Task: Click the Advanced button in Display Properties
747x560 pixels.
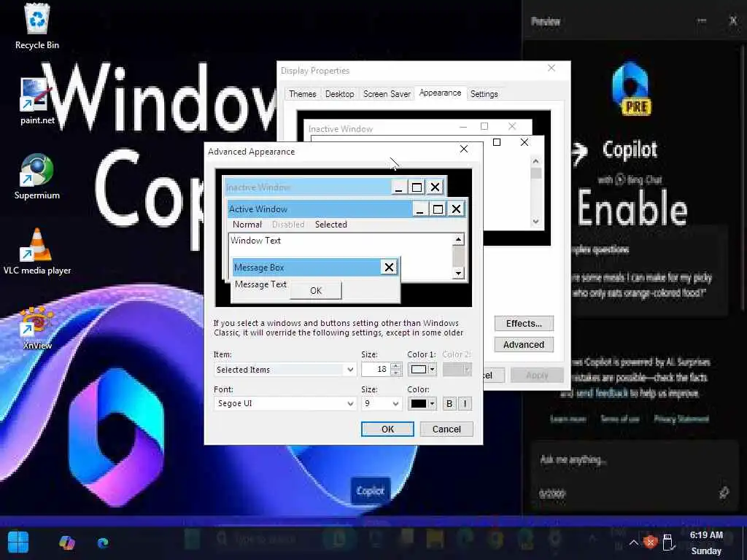Action: coord(524,344)
